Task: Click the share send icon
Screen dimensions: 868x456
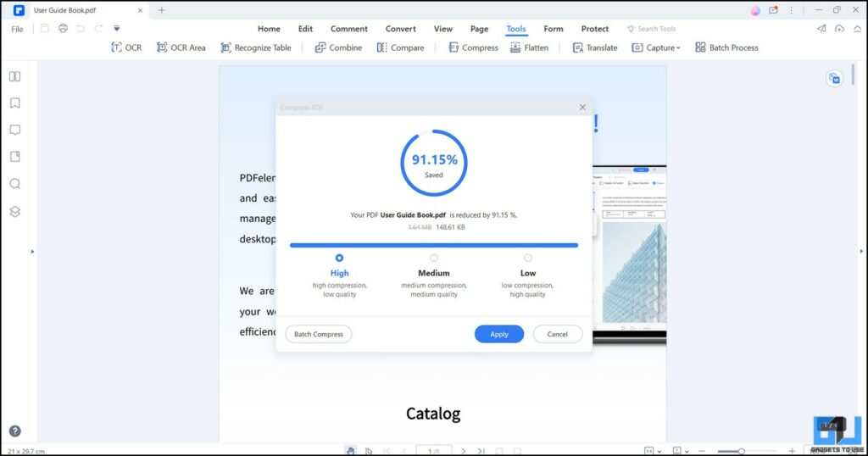Action: pos(821,28)
